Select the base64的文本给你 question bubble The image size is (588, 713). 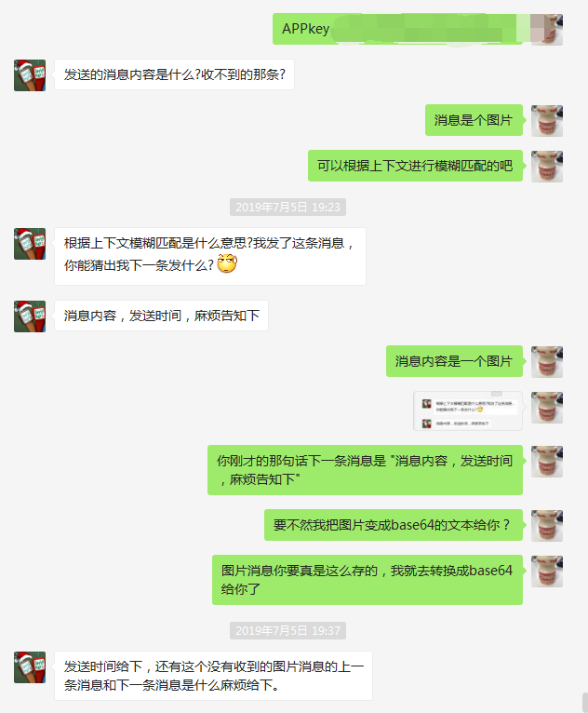point(394,525)
